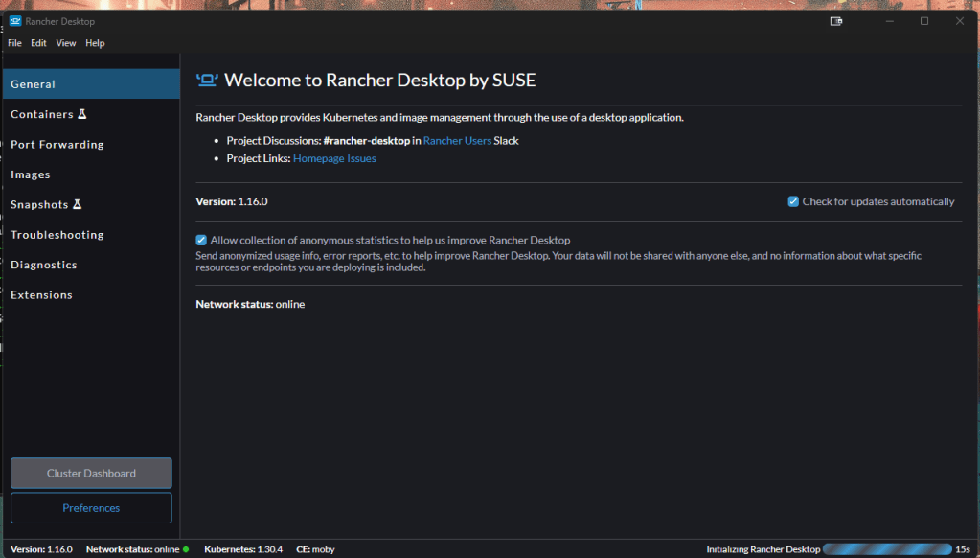Screen dimensions: 980x558
Task: Click the Cluster Dashboard button
Action: click(91, 473)
